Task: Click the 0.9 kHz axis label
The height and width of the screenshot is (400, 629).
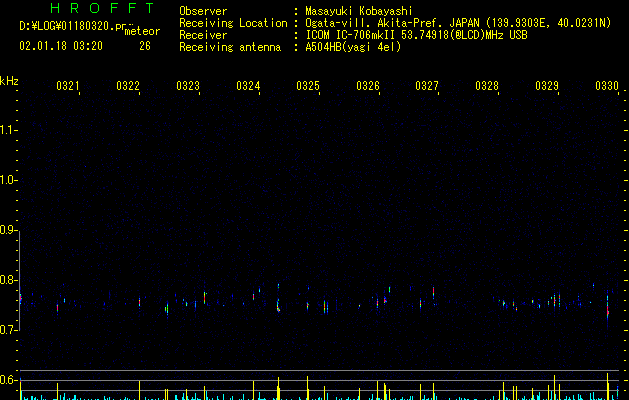Action: click(x=9, y=230)
